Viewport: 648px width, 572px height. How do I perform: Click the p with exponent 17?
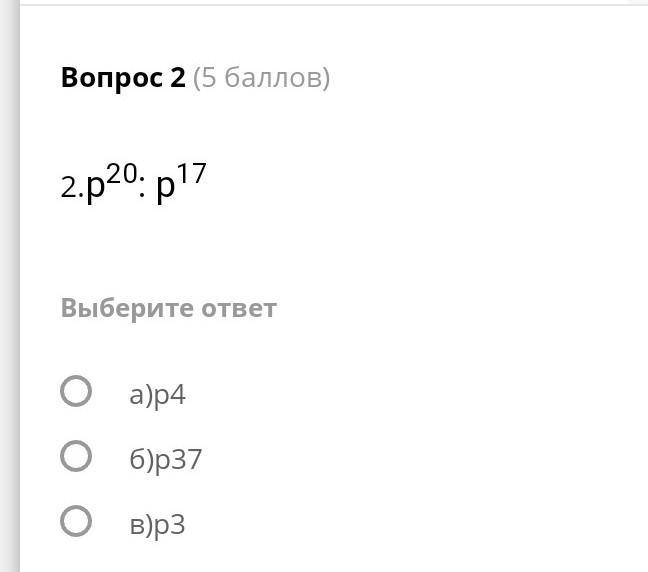click(166, 189)
